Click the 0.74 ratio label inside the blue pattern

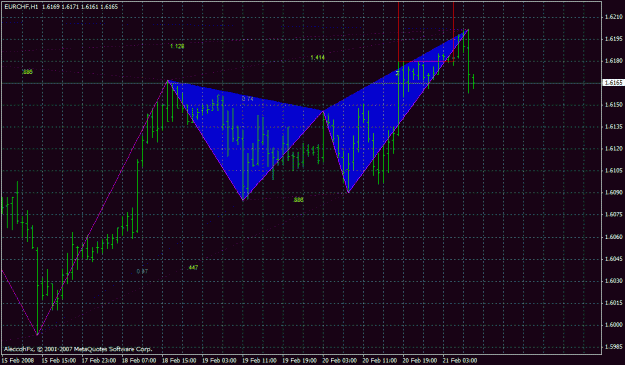point(248,99)
